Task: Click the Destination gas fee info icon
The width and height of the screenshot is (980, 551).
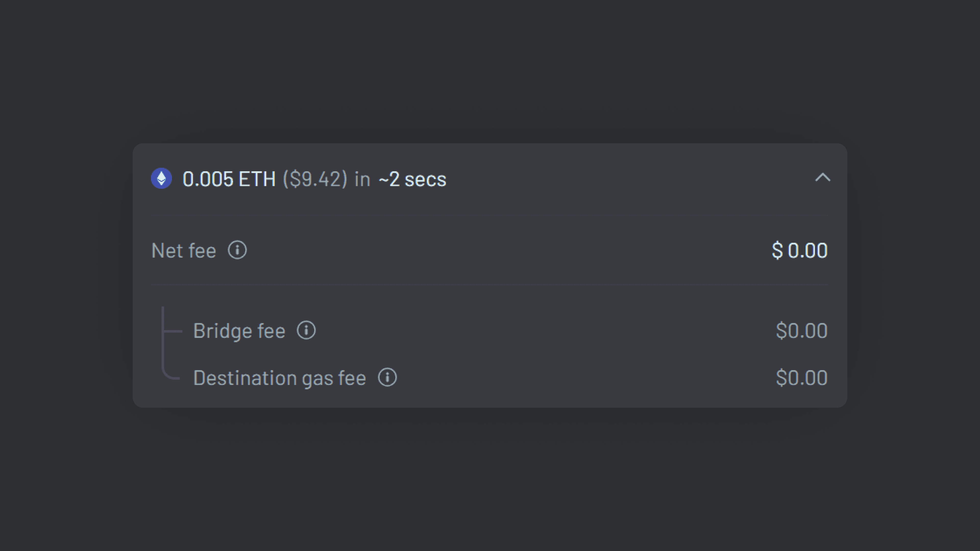Action: [387, 378]
